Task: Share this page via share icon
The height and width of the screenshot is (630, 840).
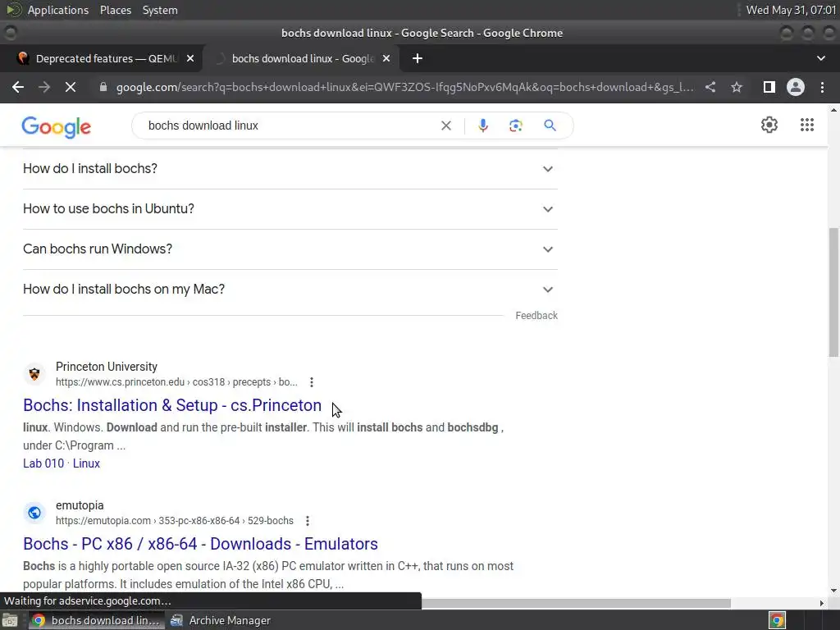Action: tap(710, 87)
